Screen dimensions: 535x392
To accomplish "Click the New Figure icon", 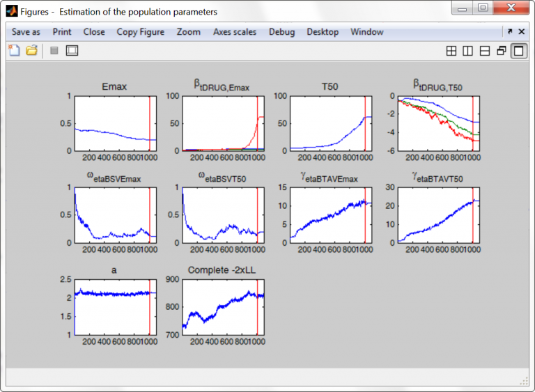I will click(x=14, y=50).
